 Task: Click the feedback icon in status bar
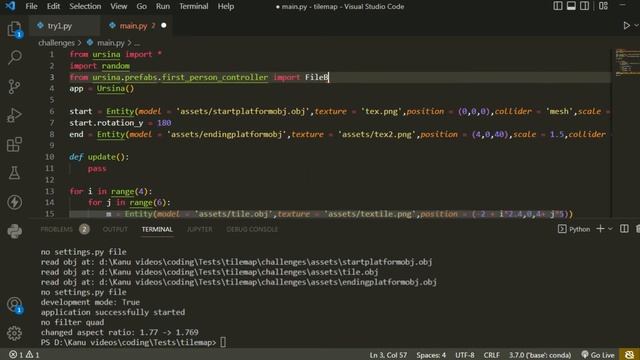click(x=629, y=355)
